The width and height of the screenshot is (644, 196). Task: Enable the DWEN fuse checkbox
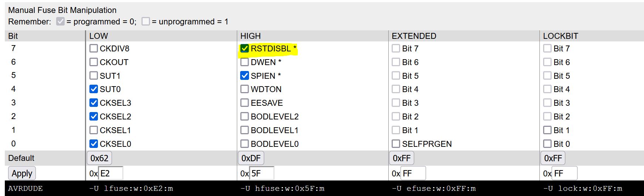tap(245, 62)
